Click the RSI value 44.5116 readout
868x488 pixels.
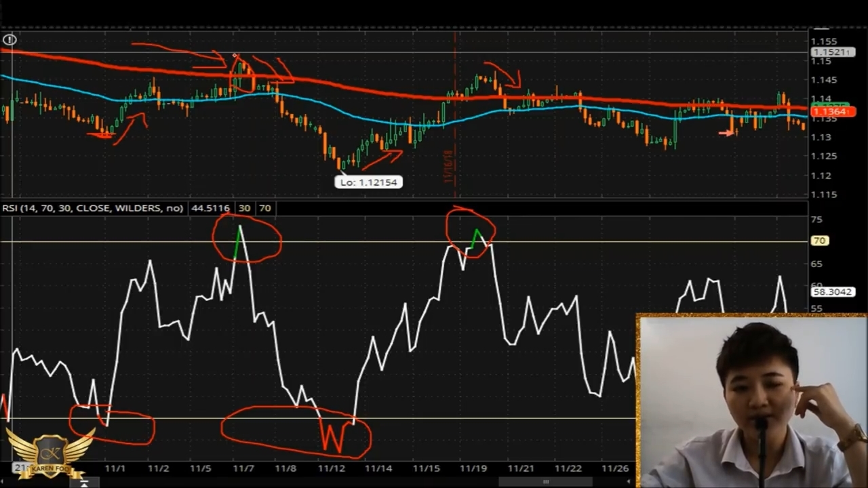pos(210,208)
